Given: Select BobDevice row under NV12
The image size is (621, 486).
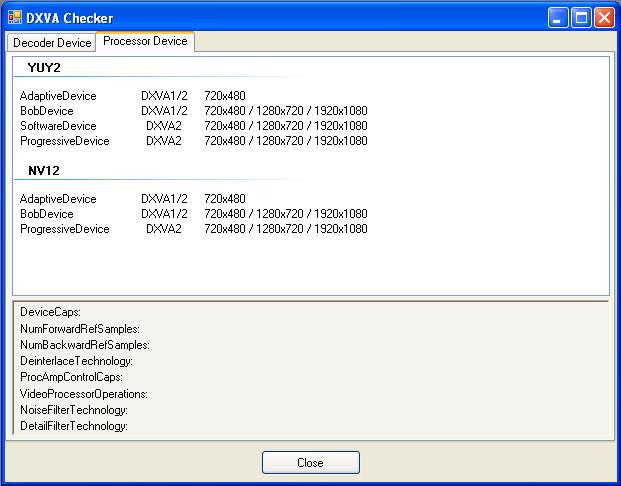Looking at the screenshot, I should pos(194,214).
